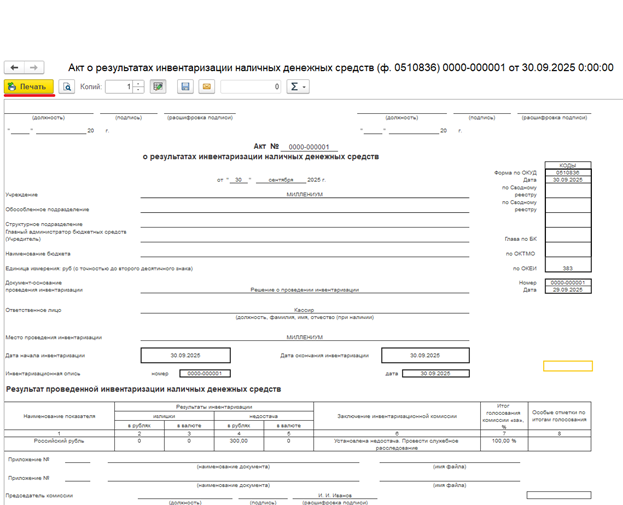
Task: Click the yellow Печать button
Action: (x=29, y=87)
